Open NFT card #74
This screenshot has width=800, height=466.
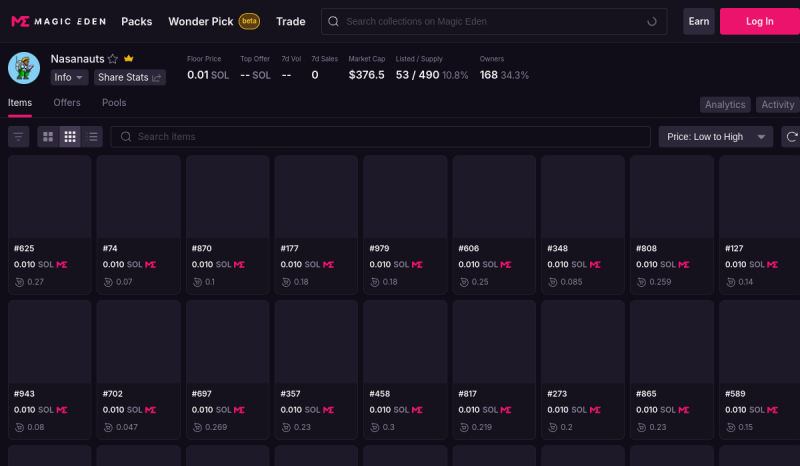coord(138,225)
